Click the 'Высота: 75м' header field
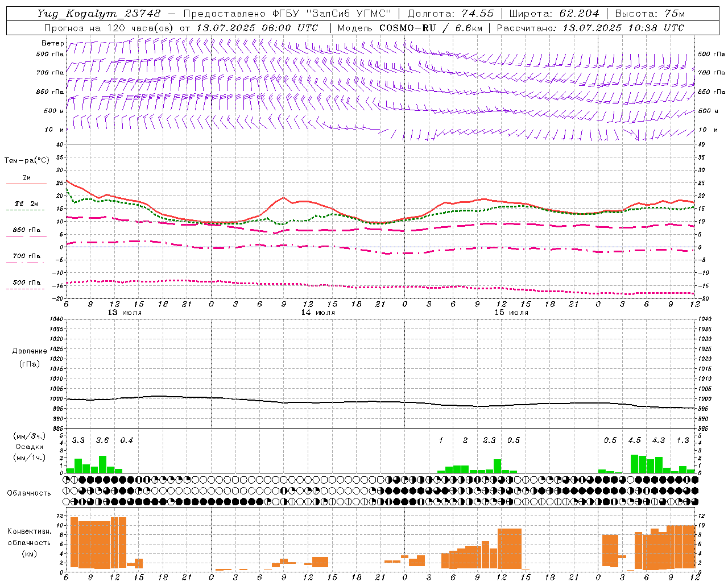 [x=650, y=14]
